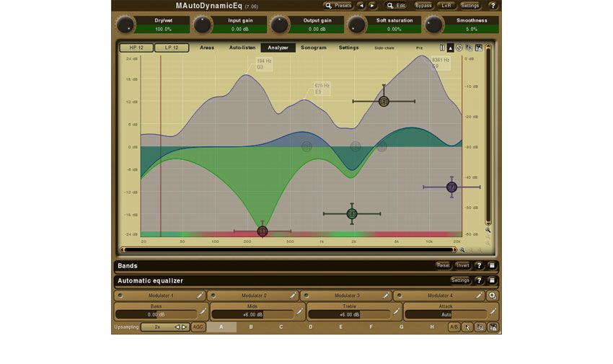613x364 pixels.
Task: Switch to the Sonogram tab
Action: pyautogui.click(x=314, y=48)
